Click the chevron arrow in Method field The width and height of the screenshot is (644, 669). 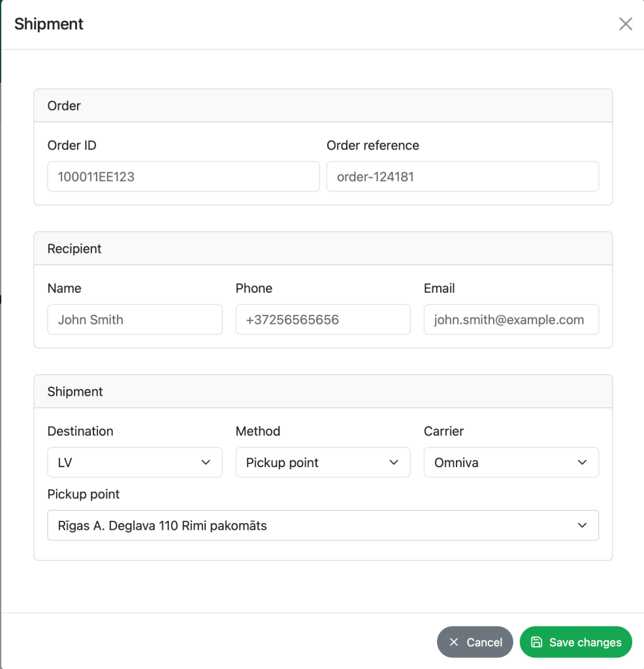[394, 462]
